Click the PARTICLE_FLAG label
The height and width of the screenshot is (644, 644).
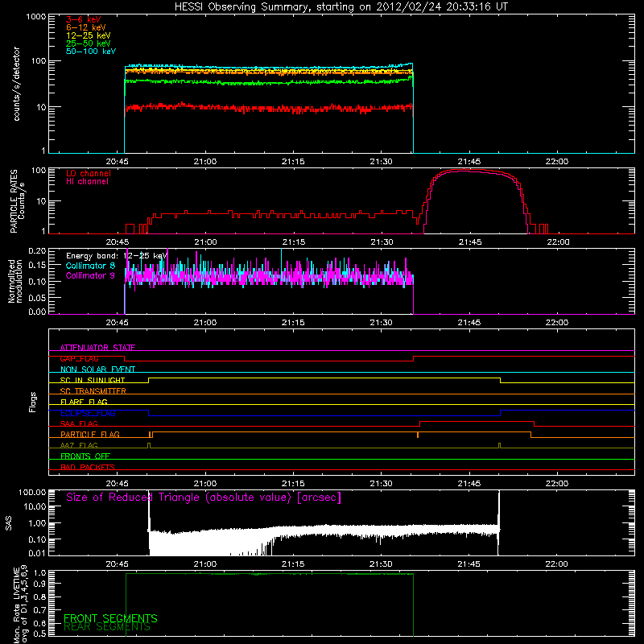[x=90, y=435]
